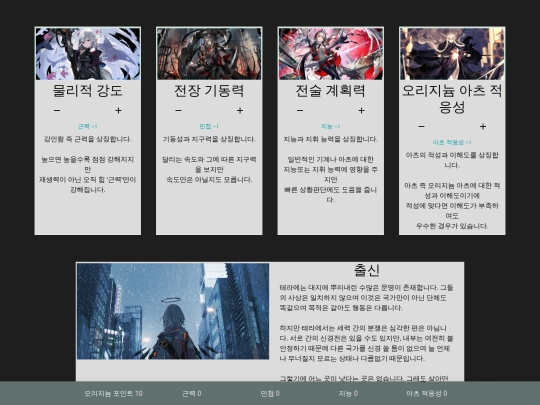Click the text '강인함 즉 근력을 상징합니다.'
The width and height of the screenshot is (540, 405).
88,139
